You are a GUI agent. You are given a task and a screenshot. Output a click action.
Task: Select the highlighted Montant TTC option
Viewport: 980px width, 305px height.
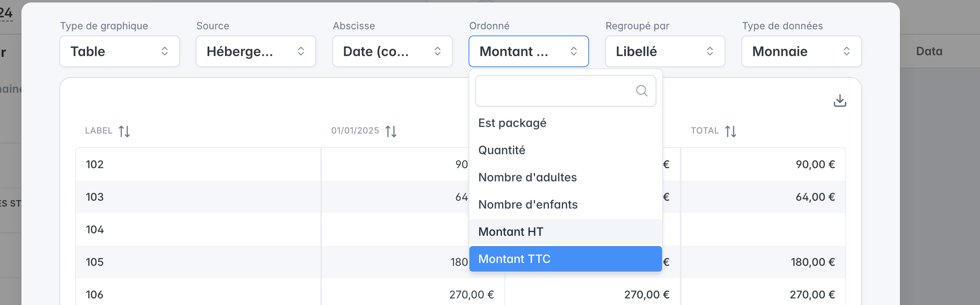[x=566, y=259]
